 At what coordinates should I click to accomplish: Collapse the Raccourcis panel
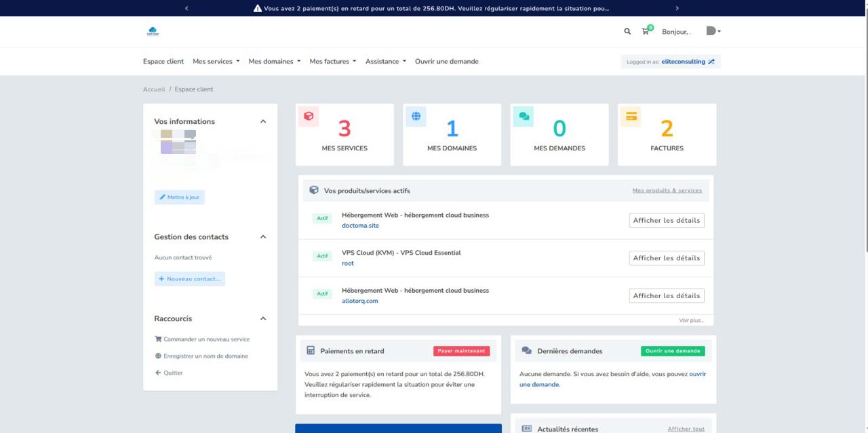pyautogui.click(x=263, y=318)
